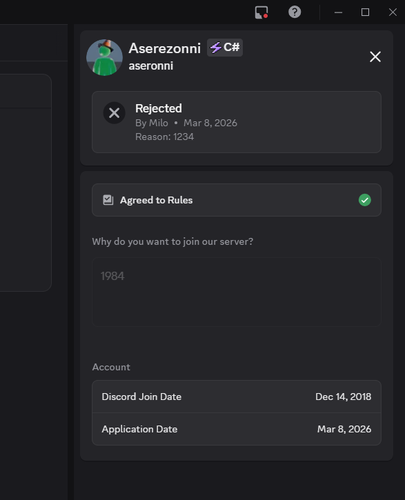This screenshot has height=500, width=405.
Task: Click the Application Date row
Action: [x=237, y=429]
